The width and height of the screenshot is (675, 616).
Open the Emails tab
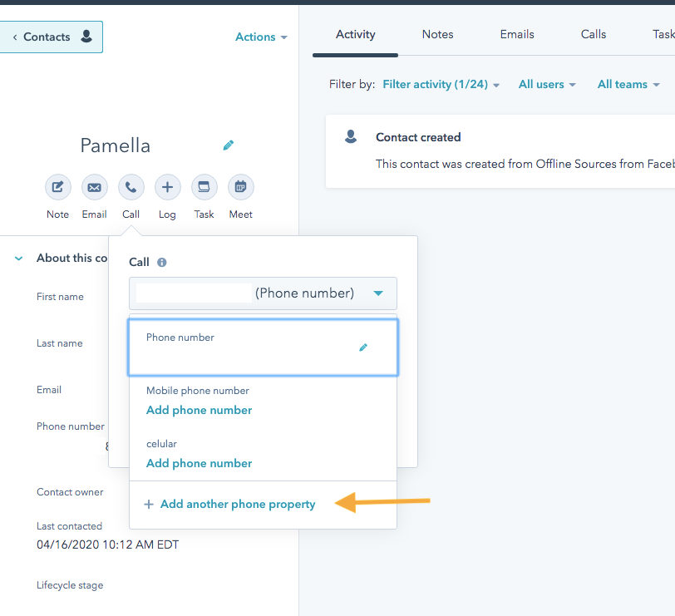point(516,34)
